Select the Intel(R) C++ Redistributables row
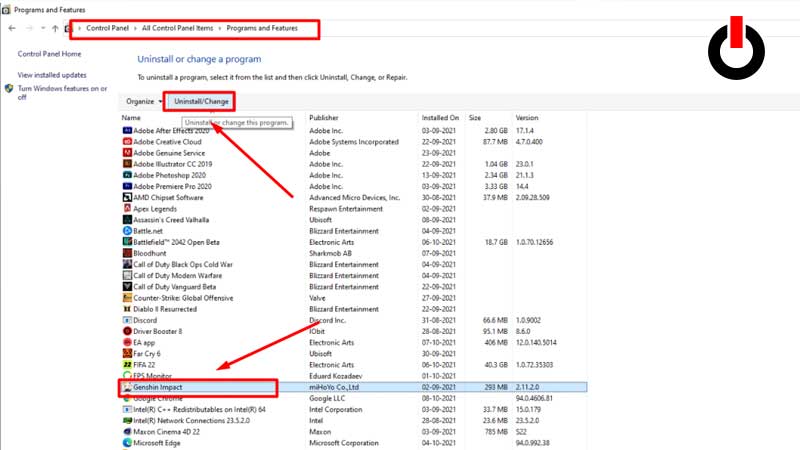800x450 pixels. pos(354,410)
